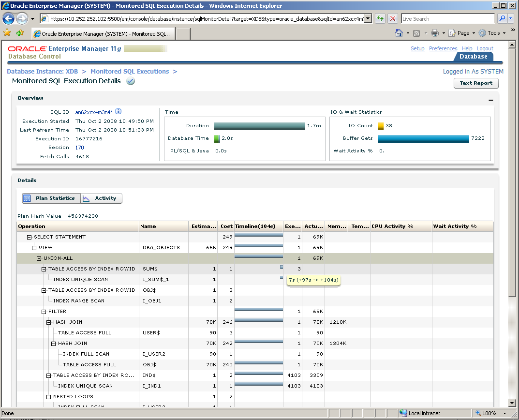The width and height of the screenshot is (519, 420).
Task: Open the Tools menu
Action: (x=492, y=33)
